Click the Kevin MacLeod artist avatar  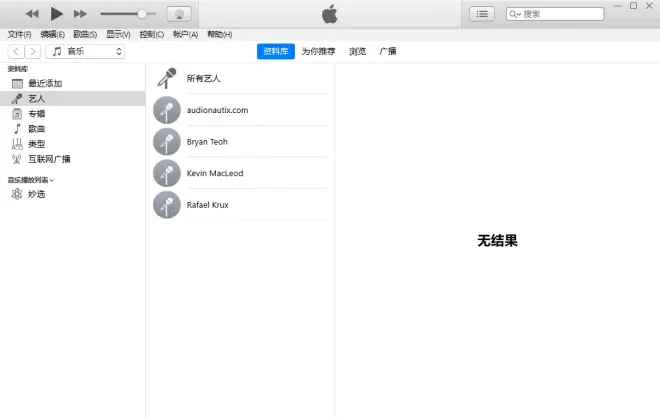coord(167,173)
